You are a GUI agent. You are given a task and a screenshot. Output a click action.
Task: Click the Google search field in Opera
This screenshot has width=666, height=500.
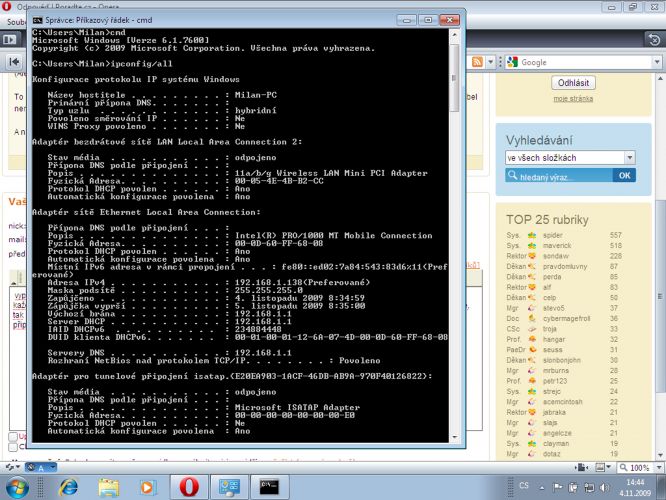(x=586, y=62)
